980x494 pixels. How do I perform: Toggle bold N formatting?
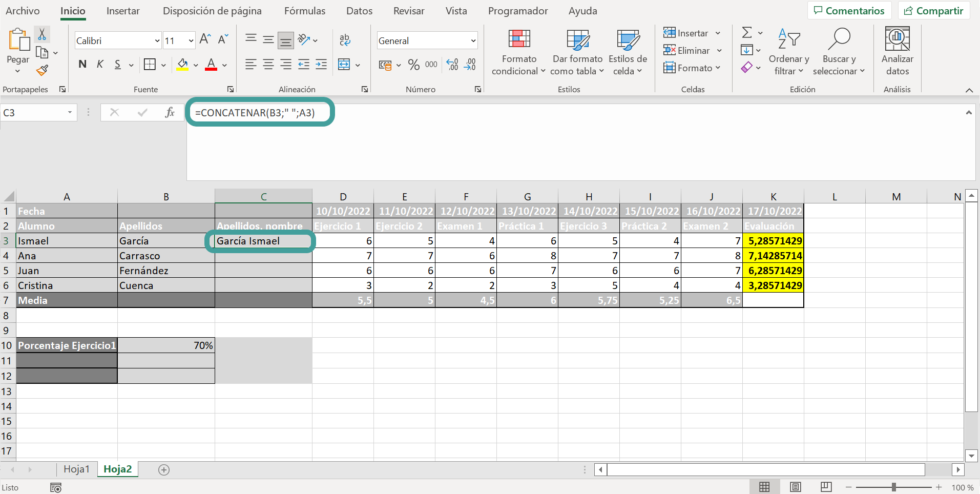tap(82, 65)
